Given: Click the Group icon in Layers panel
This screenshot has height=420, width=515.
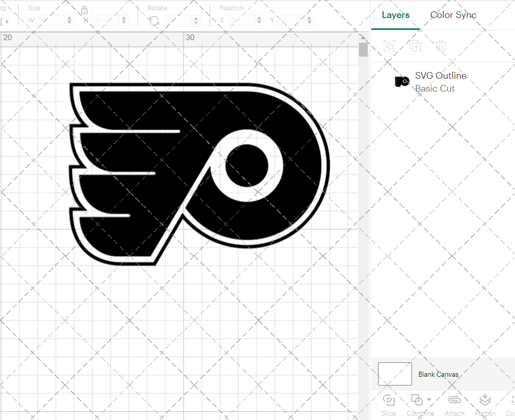Looking at the screenshot, I should (389, 46).
